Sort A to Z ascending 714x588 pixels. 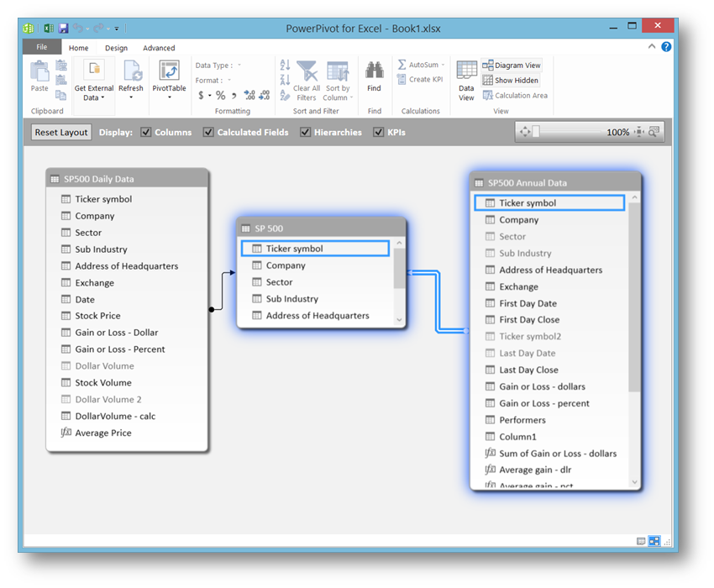[x=285, y=66]
